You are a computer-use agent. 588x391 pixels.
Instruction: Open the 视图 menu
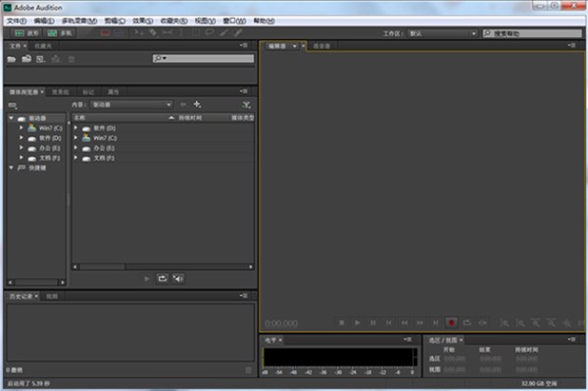click(205, 21)
